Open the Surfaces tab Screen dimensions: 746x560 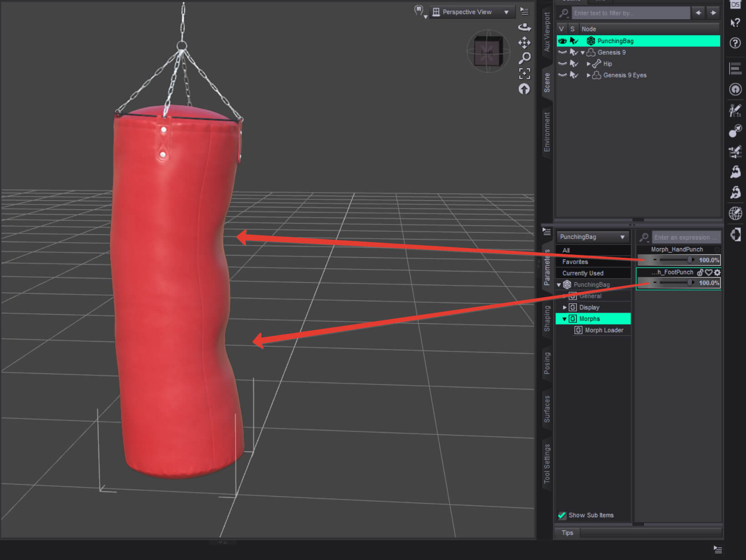(x=547, y=409)
